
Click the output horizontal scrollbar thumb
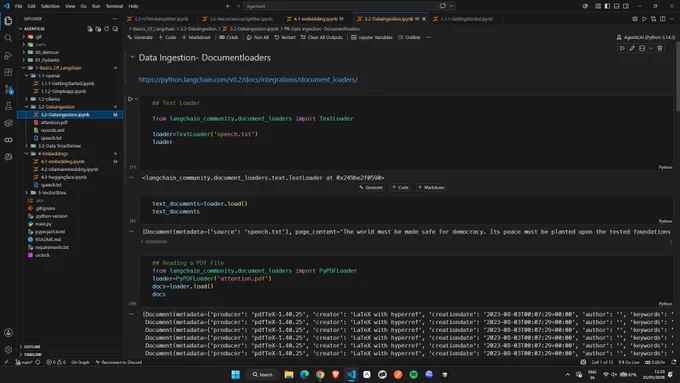tap(156, 242)
